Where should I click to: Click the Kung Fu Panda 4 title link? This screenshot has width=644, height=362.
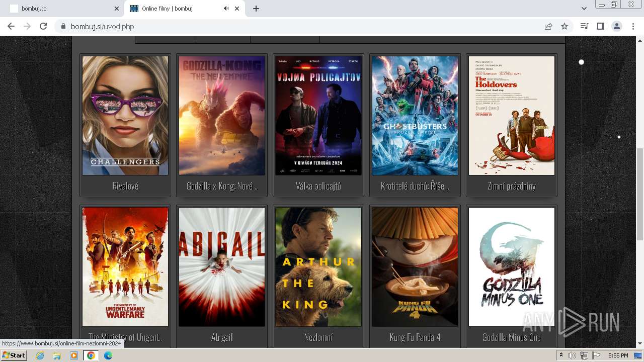pos(415,337)
